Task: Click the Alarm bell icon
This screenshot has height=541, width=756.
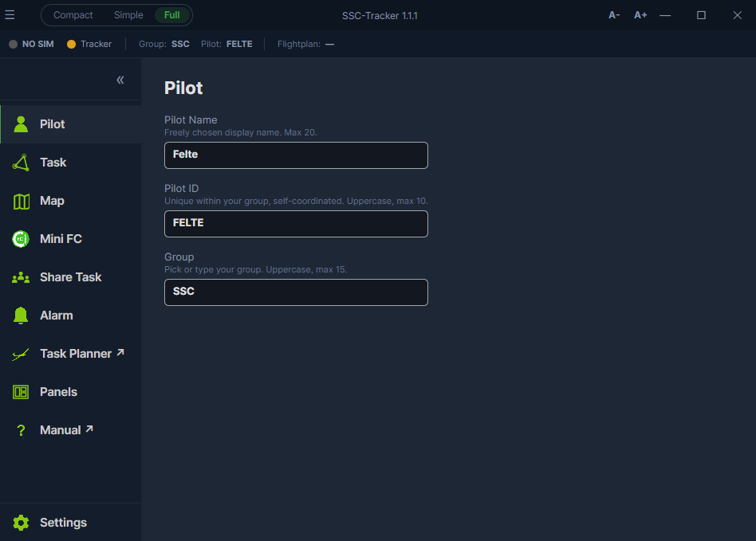Action: (21, 316)
